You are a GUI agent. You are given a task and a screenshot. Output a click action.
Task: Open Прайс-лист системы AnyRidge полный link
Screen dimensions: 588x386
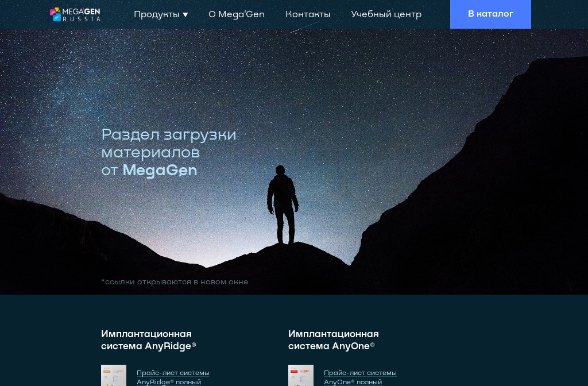pos(173,377)
